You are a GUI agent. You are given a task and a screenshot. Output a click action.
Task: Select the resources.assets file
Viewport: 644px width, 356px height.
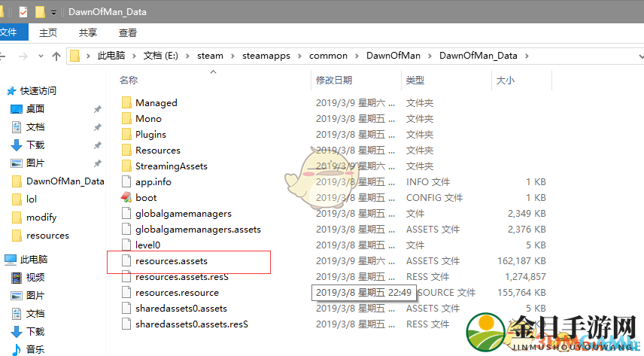click(172, 261)
